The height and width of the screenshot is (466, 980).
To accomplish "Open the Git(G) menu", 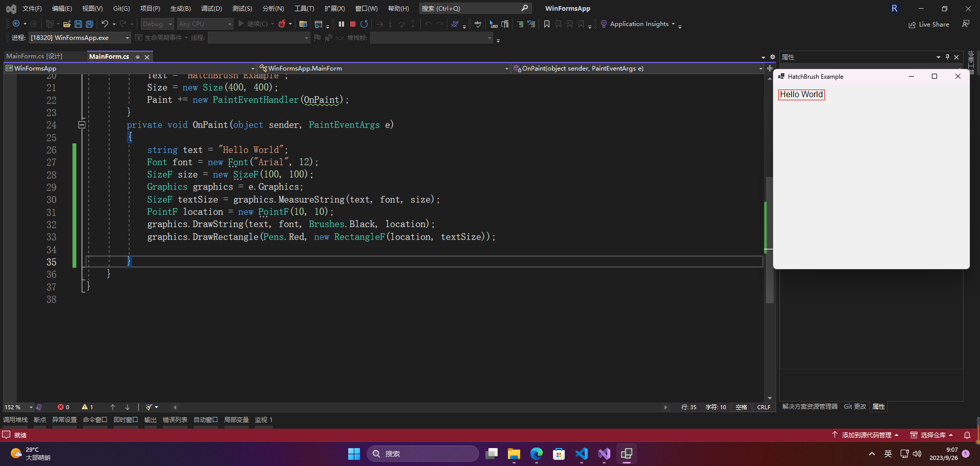I will click(x=121, y=9).
